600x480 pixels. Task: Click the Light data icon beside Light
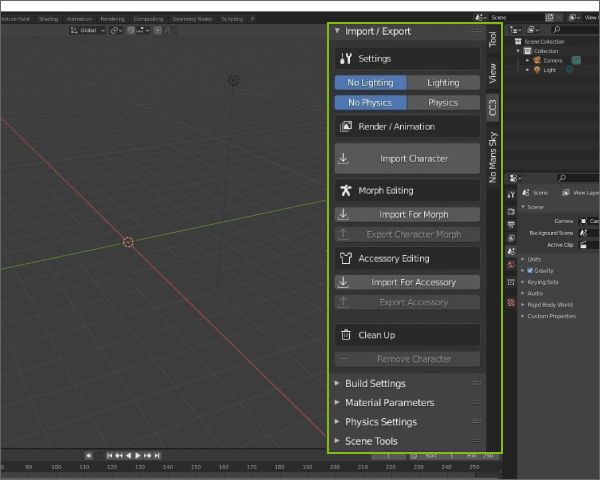(569, 70)
